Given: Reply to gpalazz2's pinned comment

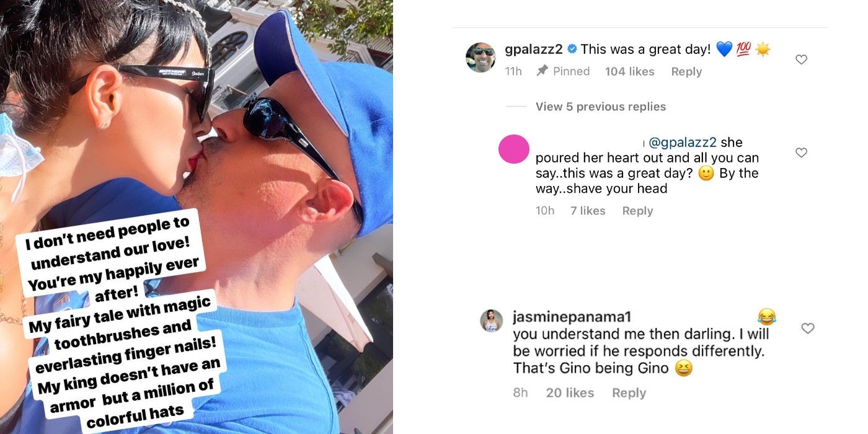Looking at the screenshot, I should (x=686, y=71).
